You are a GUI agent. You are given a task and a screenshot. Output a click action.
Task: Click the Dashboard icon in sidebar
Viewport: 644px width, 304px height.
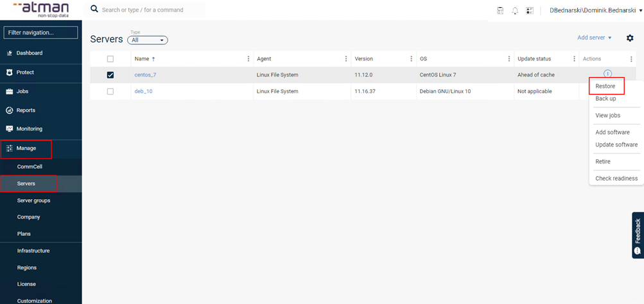10,53
